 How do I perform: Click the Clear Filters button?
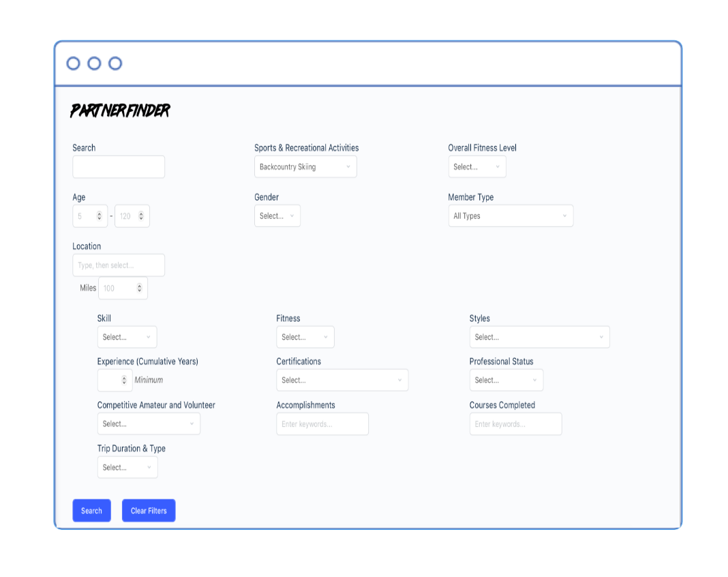coord(149,511)
